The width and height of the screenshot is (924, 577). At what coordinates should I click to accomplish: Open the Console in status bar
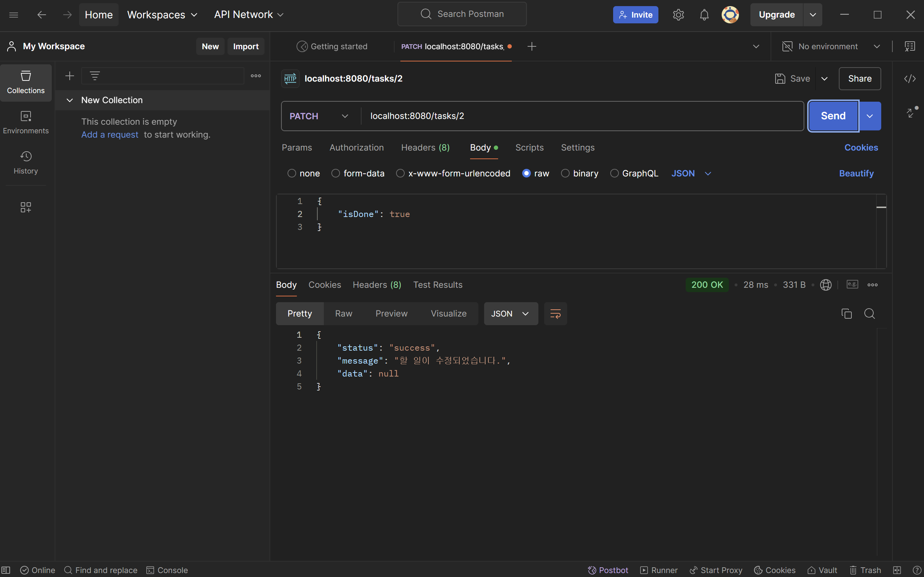pos(167,570)
